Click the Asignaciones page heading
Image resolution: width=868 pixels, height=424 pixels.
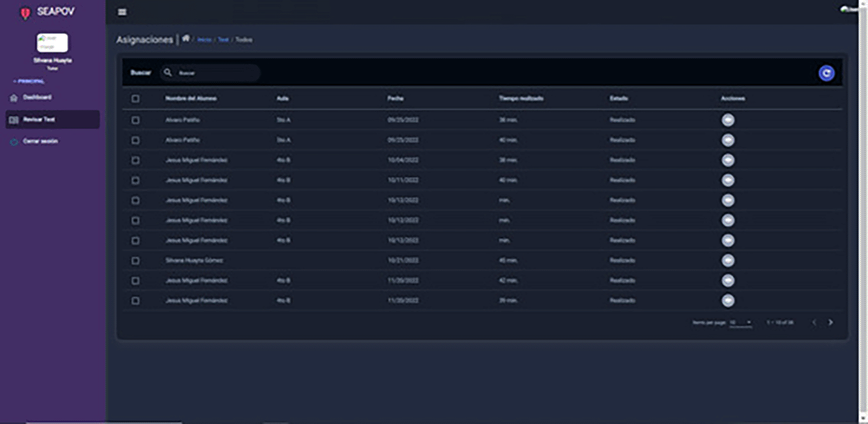[145, 40]
